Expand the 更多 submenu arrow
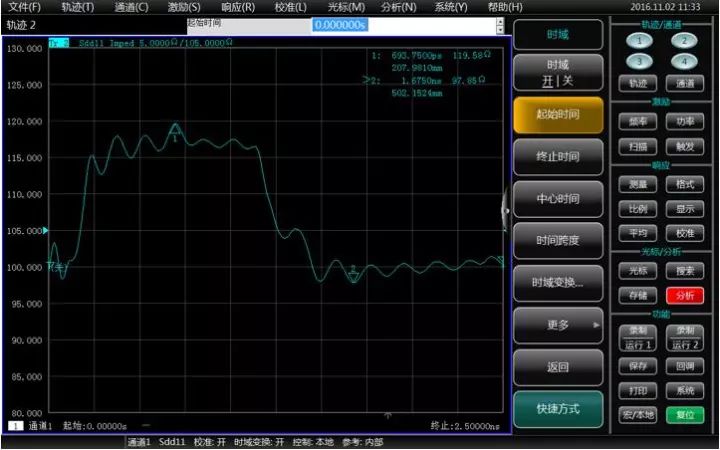This screenshot has height=450, width=720. click(596, 325)
